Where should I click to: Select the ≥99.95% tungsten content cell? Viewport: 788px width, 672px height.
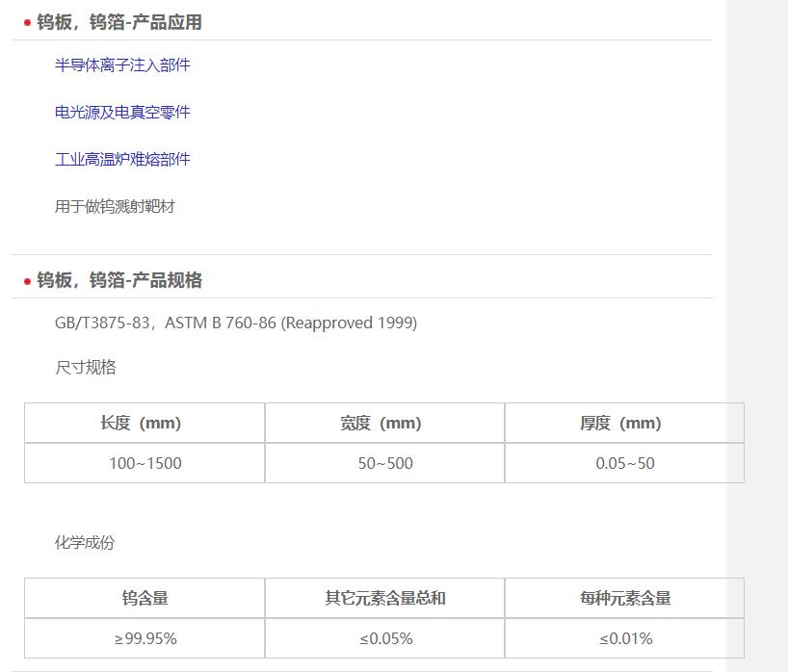144,638
